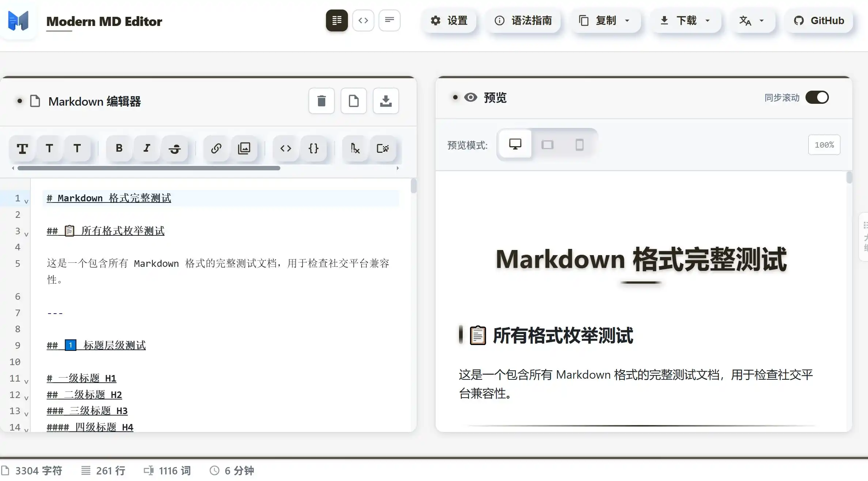This screenshot has width=868, height=481.
Task: Click the '3304 字符' status entry
Action: click(x=32, y=471)
